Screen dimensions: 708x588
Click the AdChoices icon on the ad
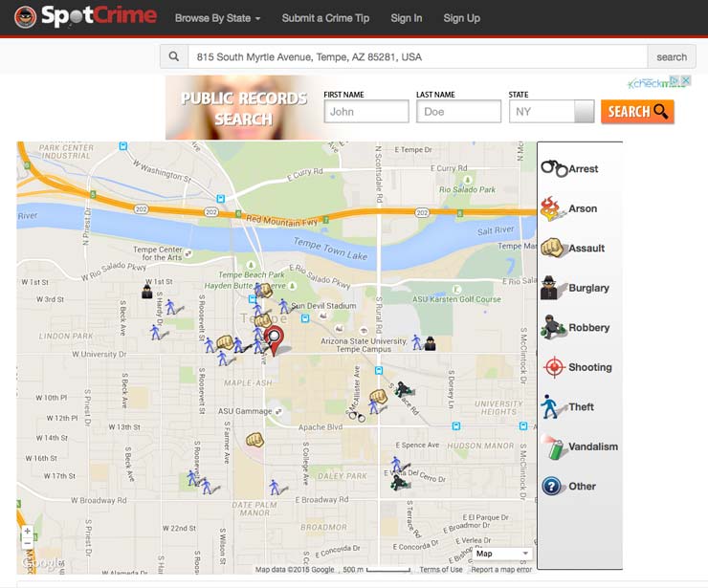675,80
